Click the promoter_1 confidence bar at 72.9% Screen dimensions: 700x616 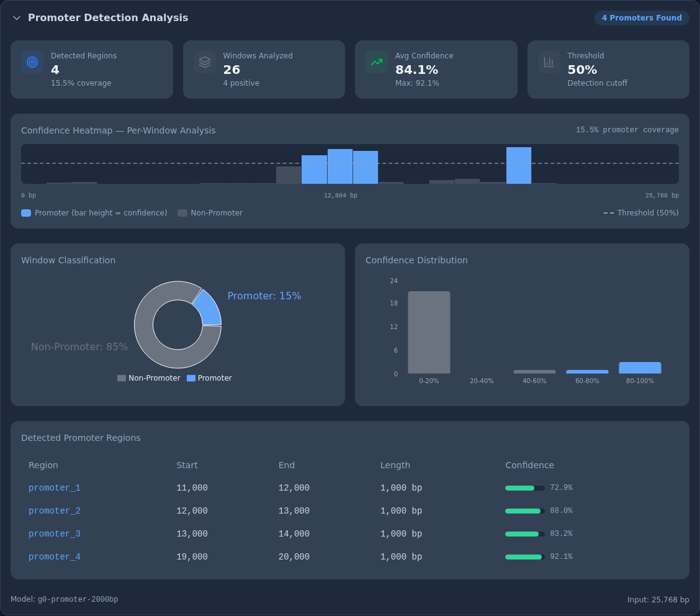click(525, 488)
